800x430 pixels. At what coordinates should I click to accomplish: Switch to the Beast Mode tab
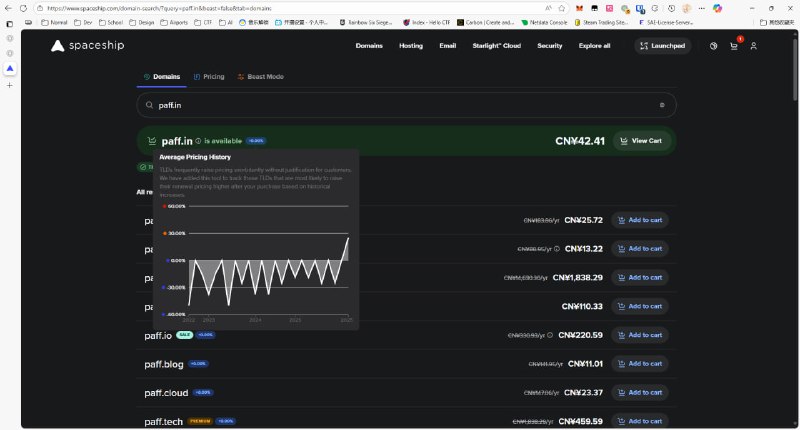point(260,77)
